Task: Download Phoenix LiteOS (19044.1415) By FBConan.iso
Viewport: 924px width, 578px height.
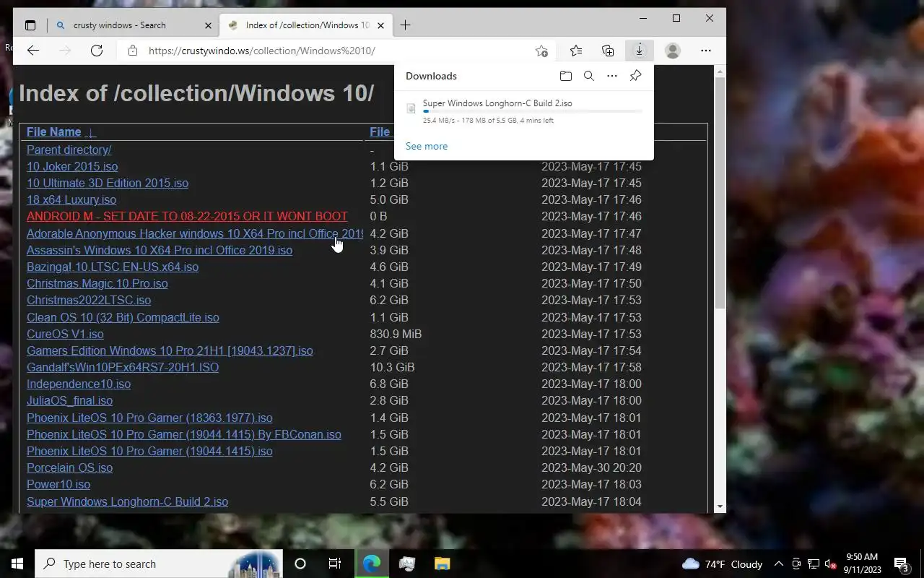Action: click(x=184, y=434)
